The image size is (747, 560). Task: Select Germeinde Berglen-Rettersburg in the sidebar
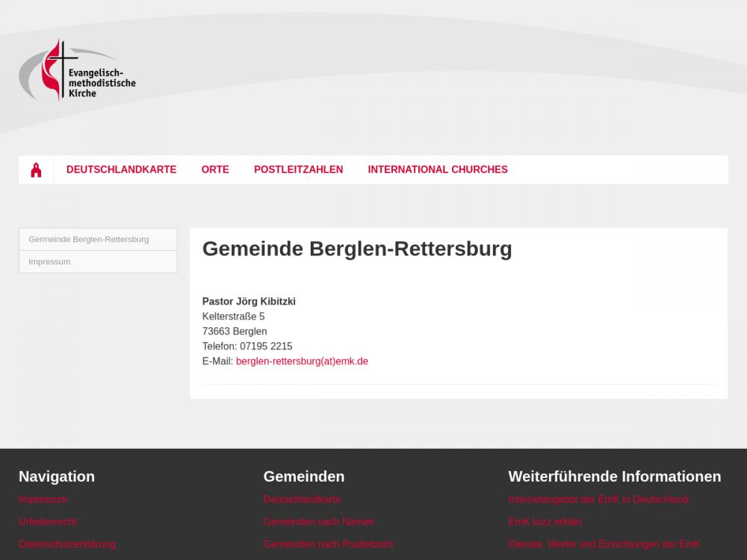(89, 240)
